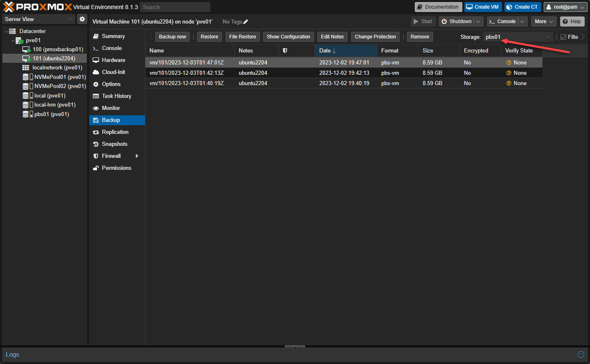This screenshot has width=590, height=364.
Task: Click the File Restore button
Action: coord(243,37)
